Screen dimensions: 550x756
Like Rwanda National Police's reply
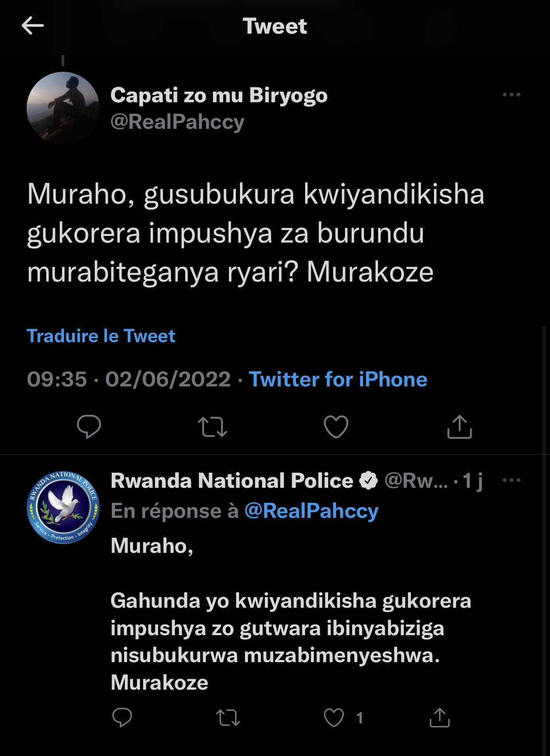(334, 717)
